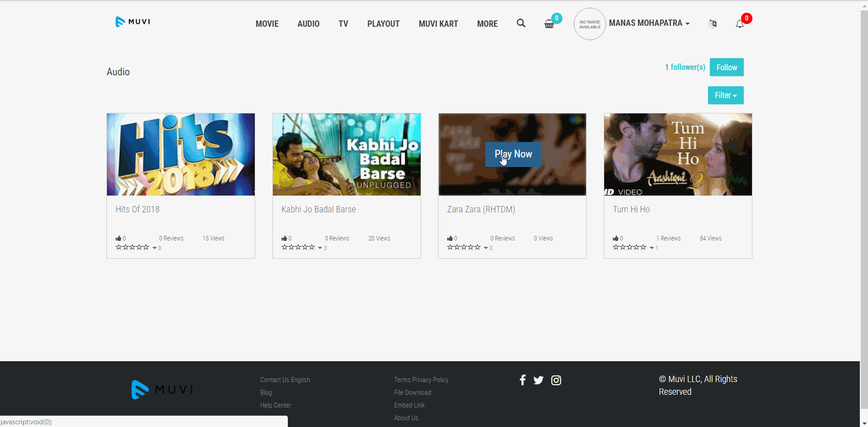
Task: Expand rating arrow on Zara Zara (RHTDM)
Action: 486,248
